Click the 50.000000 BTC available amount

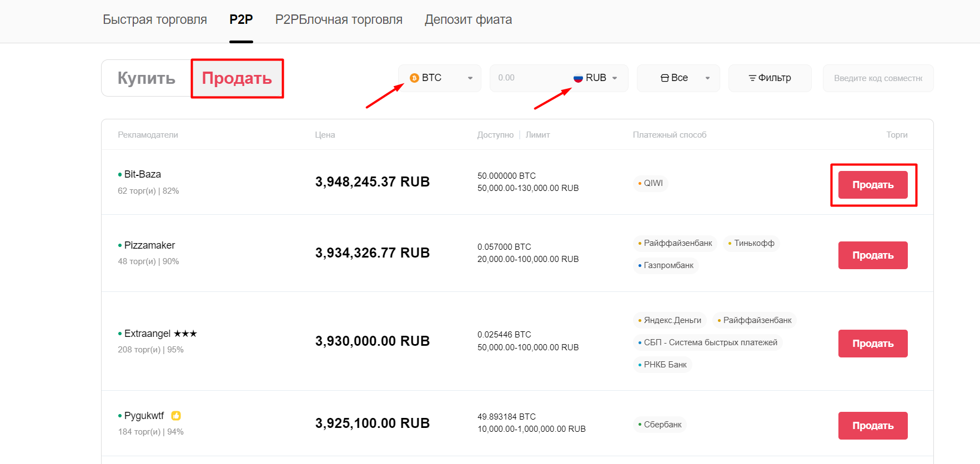[506, 176]
